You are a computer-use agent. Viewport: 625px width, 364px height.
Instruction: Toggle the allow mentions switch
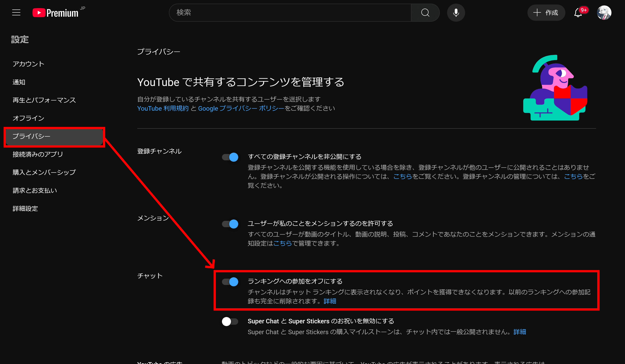point(230,224)
